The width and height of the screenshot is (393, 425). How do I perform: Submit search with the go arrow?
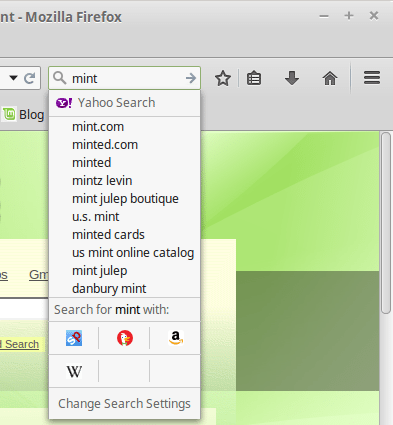(191, 78)
